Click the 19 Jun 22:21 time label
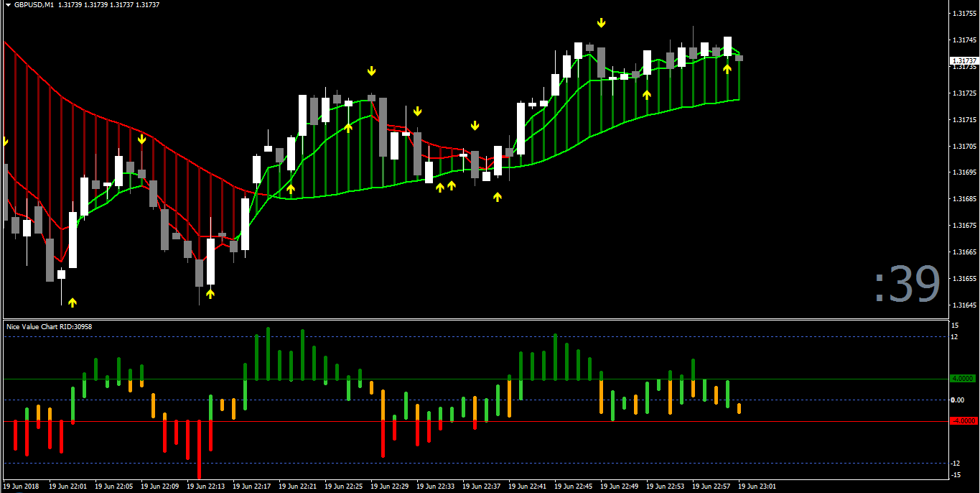The image size is (980, 493). 297,487
